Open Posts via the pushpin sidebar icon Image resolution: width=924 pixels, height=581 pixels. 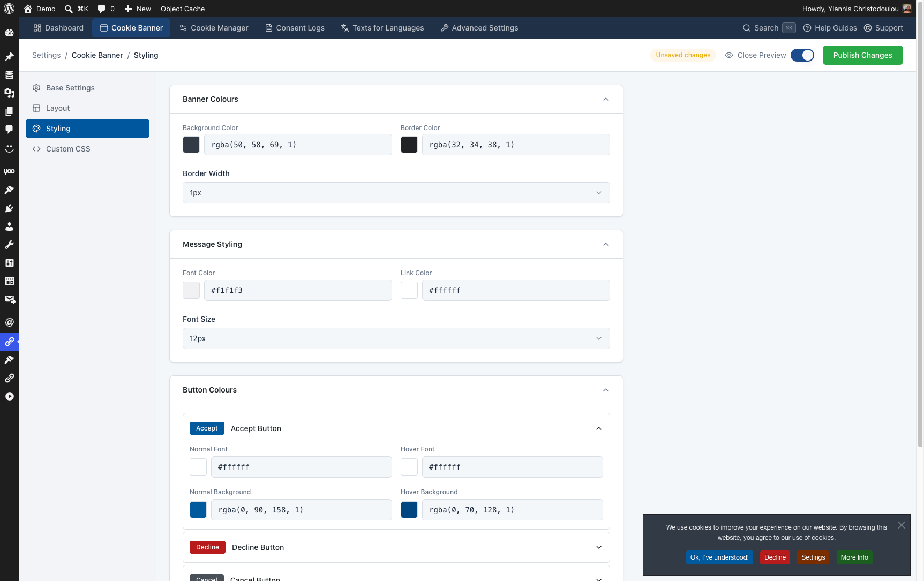pos(9,56)
